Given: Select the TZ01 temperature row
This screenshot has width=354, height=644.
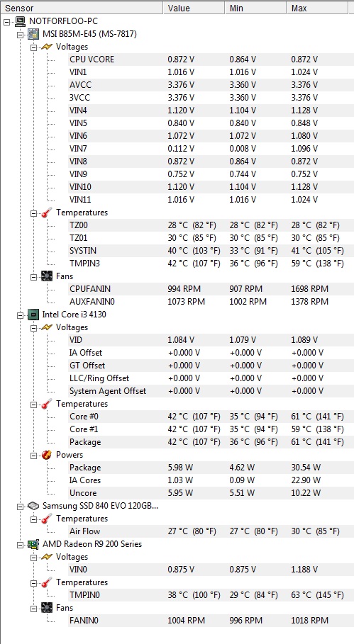Looking at the screenshot, I should 211,238.
